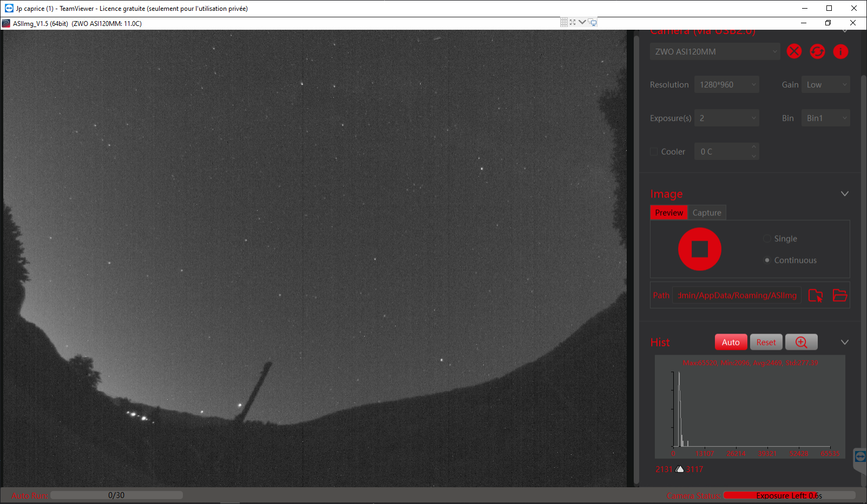The image size is (867, 504).
Task: Open the image folder icon next to Path
Action: [x=839, y=295]
